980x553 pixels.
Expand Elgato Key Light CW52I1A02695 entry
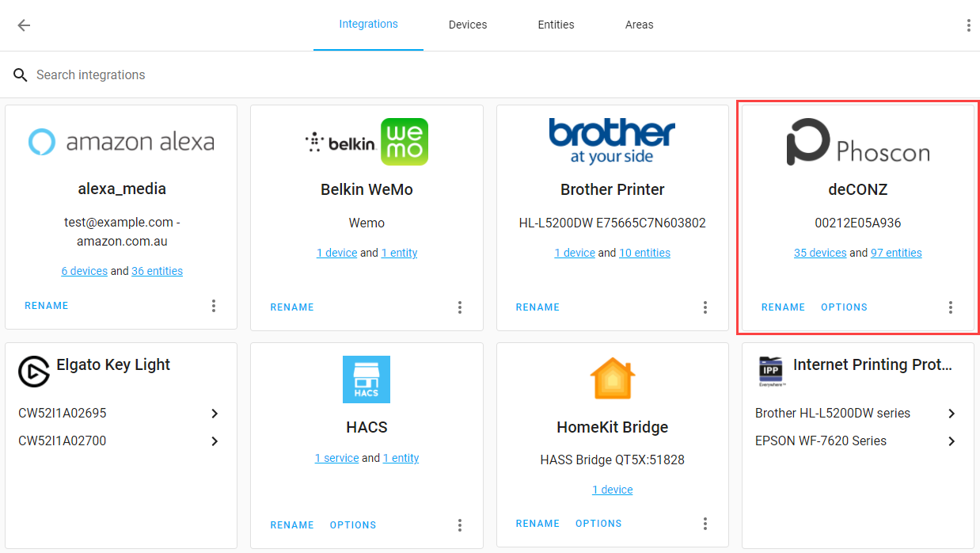click(215, 414)
